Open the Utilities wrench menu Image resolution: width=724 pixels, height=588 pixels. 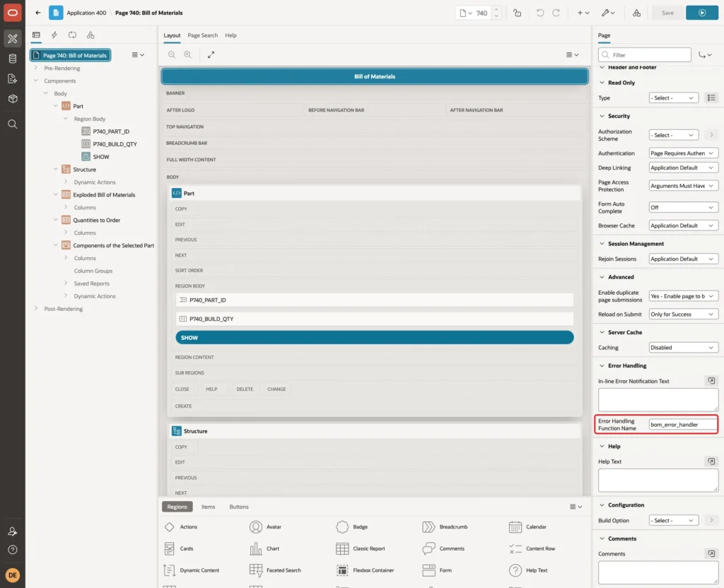[609, 13]
